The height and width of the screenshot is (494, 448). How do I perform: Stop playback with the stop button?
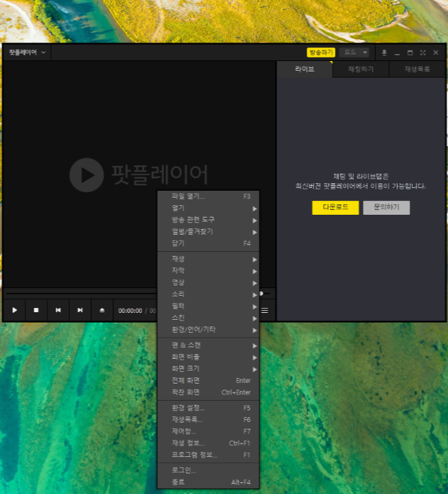click(36, 310)
